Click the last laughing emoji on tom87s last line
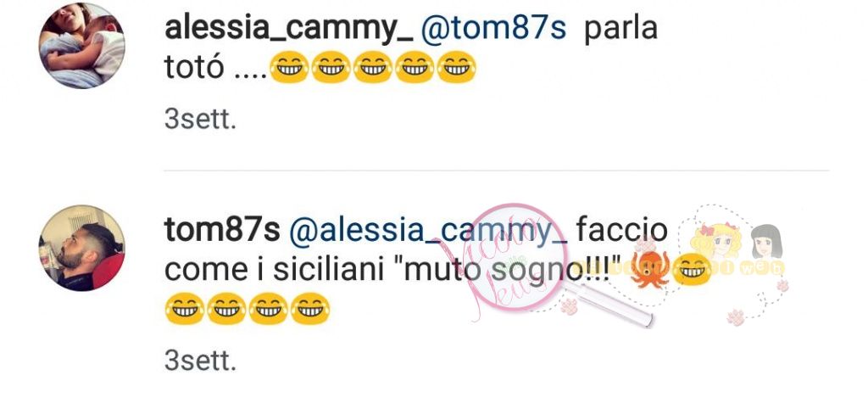This screenshot has width=868, height=403. coord(310,309)
